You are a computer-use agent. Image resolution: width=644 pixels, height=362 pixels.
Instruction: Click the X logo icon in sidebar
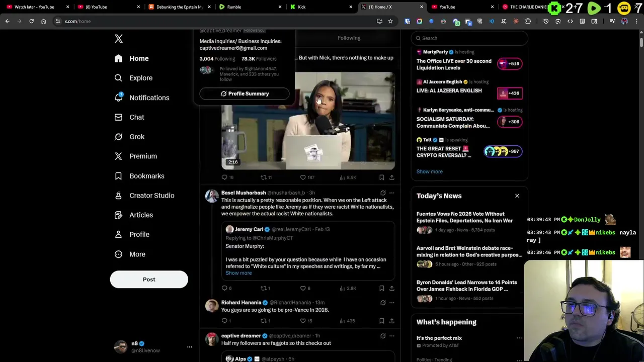click(x=118, y=39)
